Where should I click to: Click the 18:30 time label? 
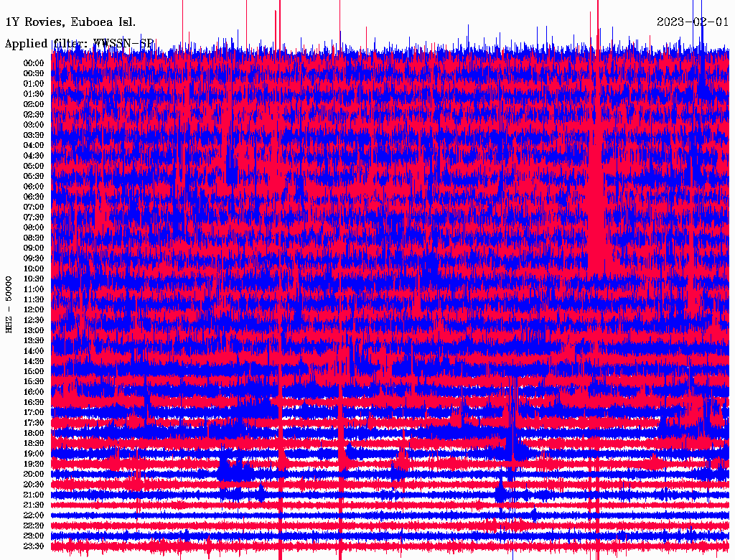coord(34,444)
